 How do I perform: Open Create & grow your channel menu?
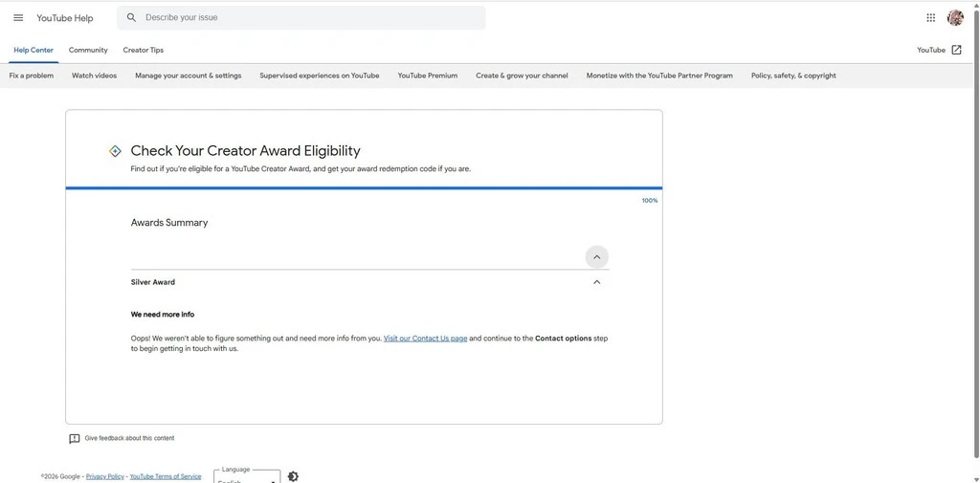click(x=522, y=76)
